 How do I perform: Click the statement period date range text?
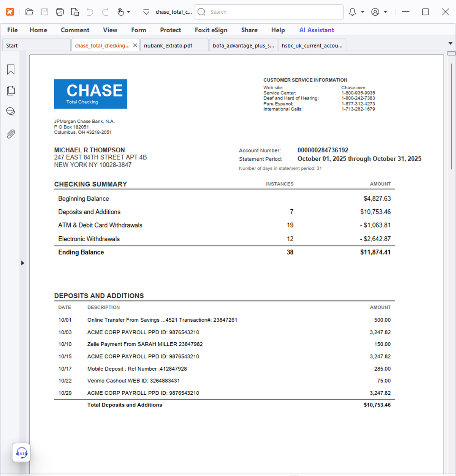coord(359,159)
